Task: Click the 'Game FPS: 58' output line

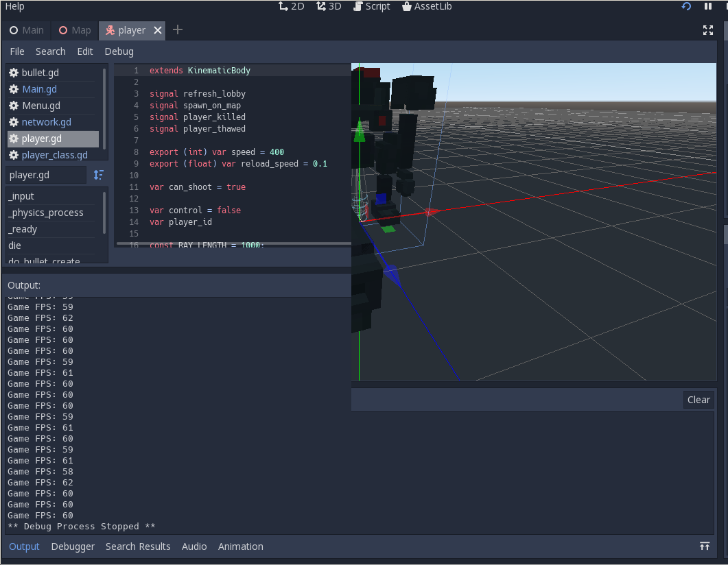Action: pyautogui.click(x=40, y=472)
